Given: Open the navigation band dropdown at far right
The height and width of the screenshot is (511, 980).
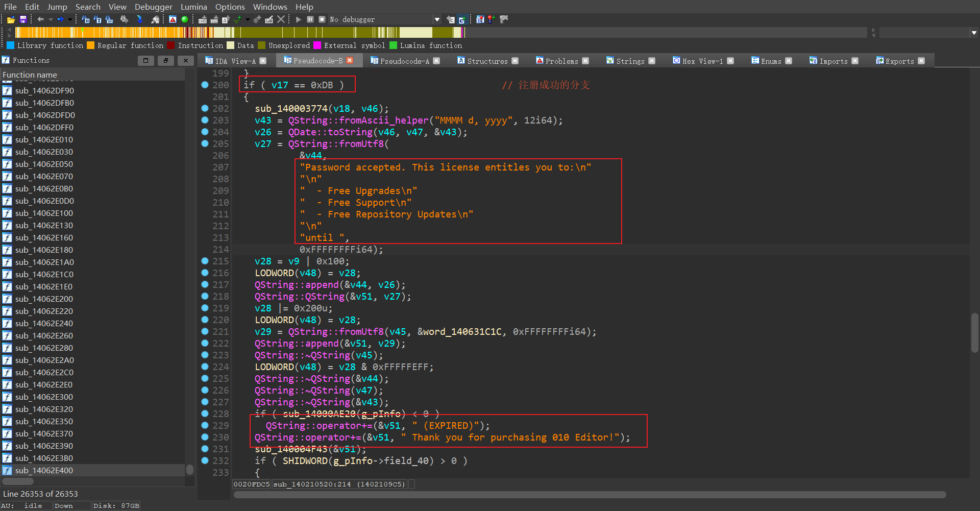Looking at the screenshot, I should (974, 33).
